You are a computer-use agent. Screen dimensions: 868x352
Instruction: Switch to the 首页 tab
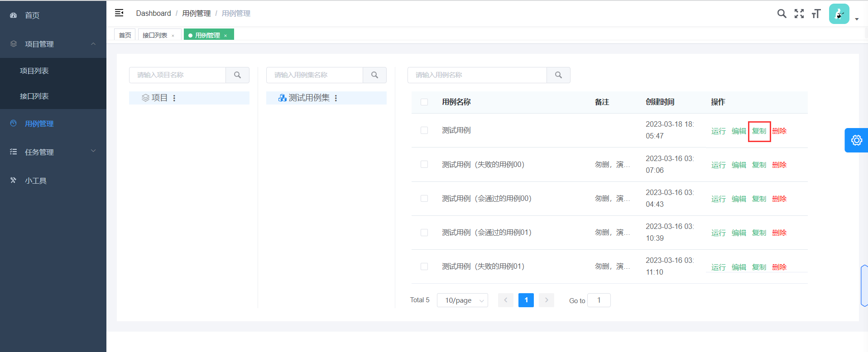coord(125,35)
